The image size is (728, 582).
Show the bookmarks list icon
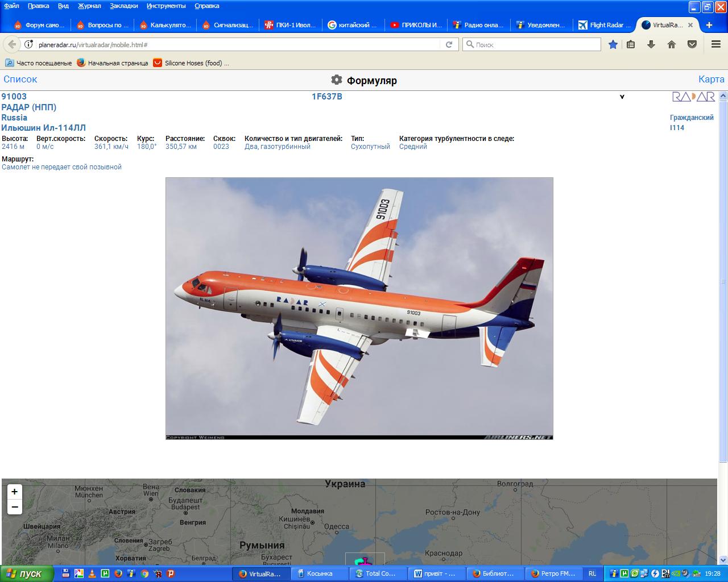(631, 44)
